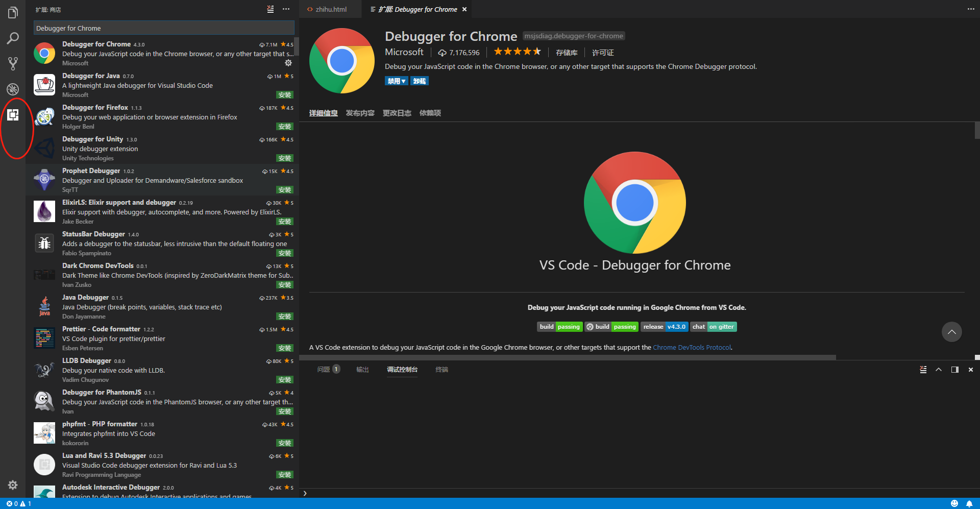Select Lua and Ravi 5.3 Debugger entry

coord(162,465)
